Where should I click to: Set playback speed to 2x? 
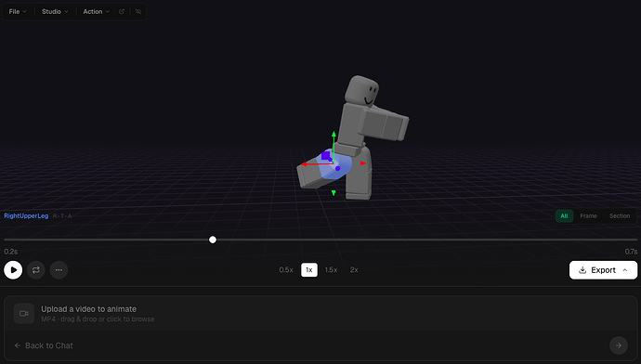click(x=354, y=270)
